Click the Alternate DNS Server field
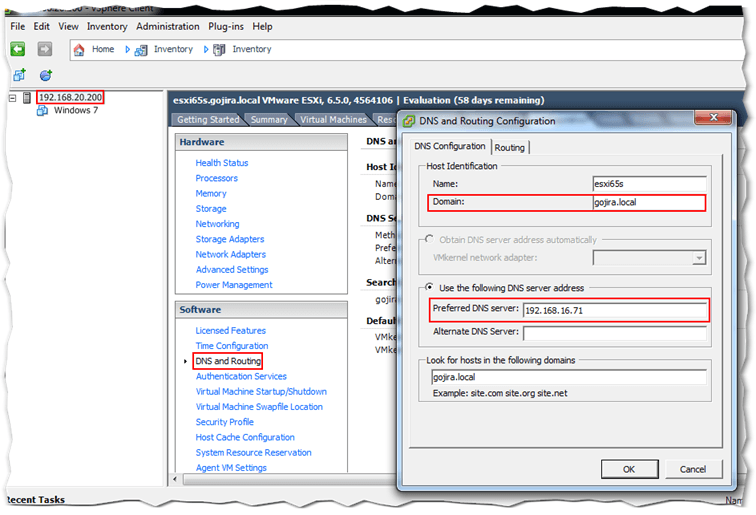Viewport: 756px width, 515px height. click(615, 333)
